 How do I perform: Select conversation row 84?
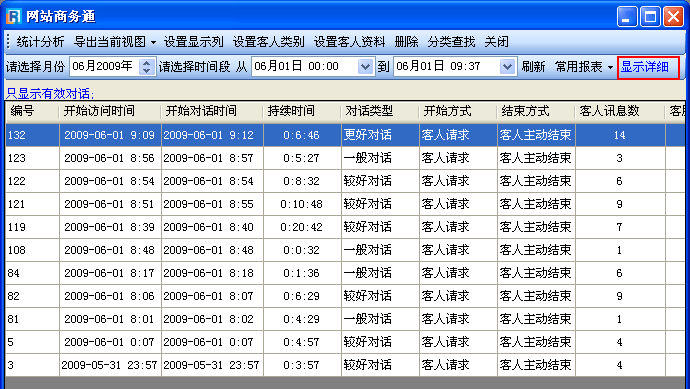point(345,273)
